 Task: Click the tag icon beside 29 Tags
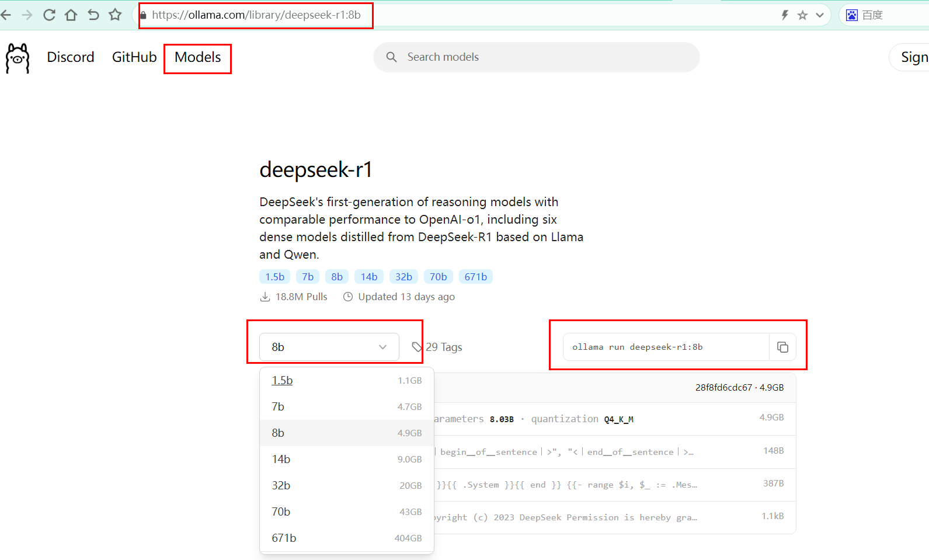pos(417,347)
